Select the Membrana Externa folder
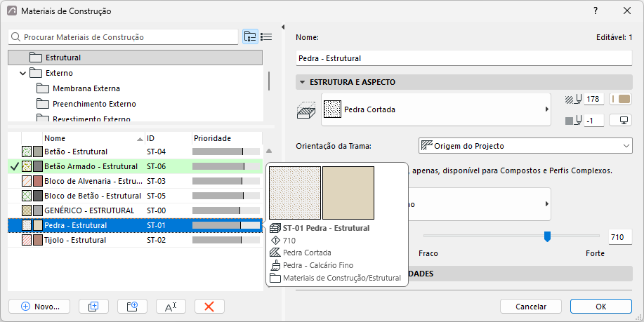The image size is (644, 322). point(86,88)
